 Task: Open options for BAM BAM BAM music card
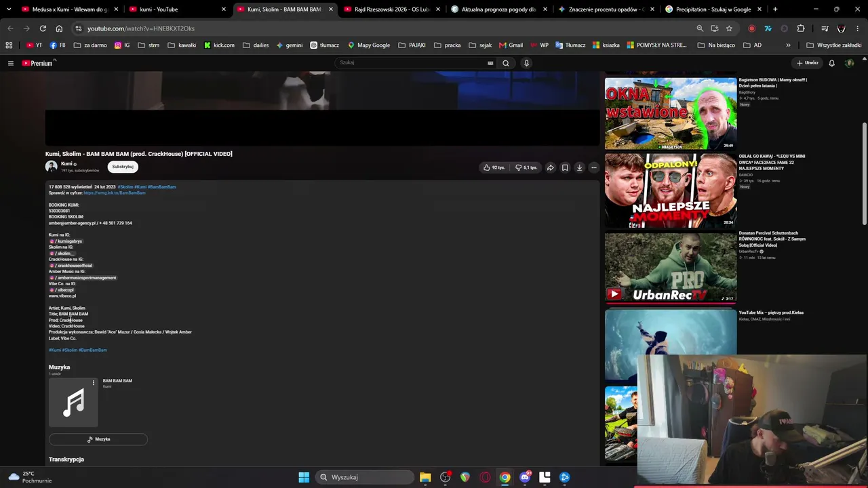[94, 383]
